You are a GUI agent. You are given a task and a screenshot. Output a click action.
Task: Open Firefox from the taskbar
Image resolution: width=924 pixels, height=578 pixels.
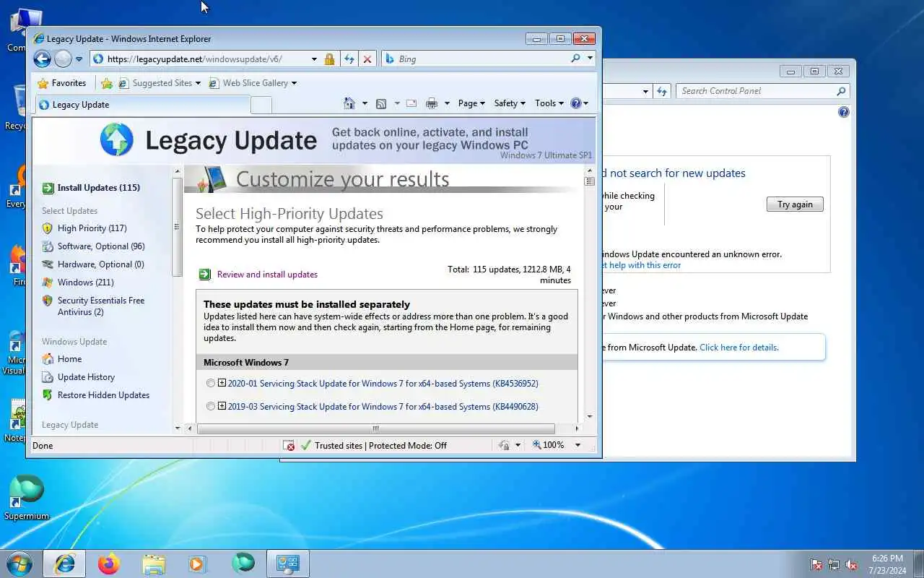click(109, 564)
